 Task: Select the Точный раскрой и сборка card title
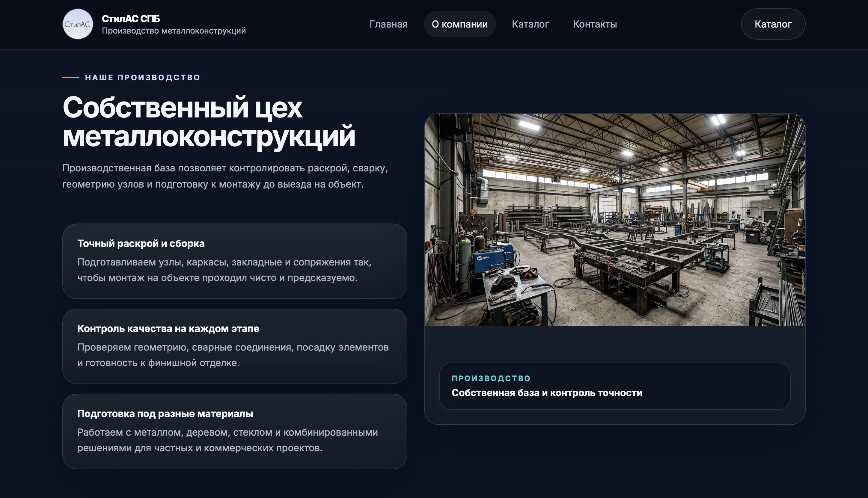pos(141,244)
